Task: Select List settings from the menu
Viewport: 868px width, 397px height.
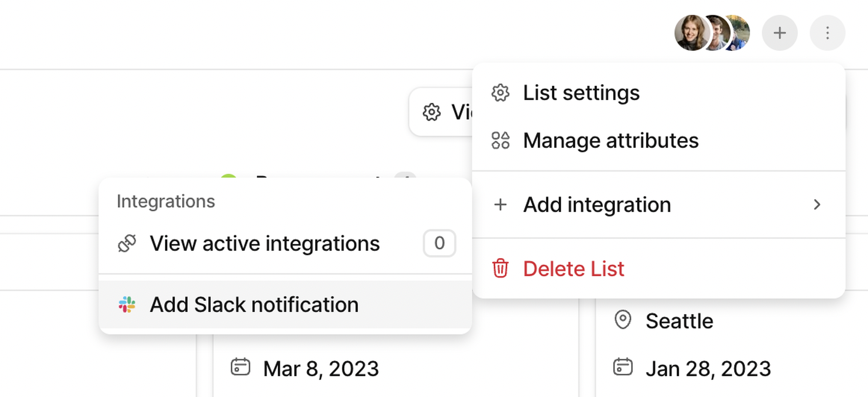Action: click(581, 93)
